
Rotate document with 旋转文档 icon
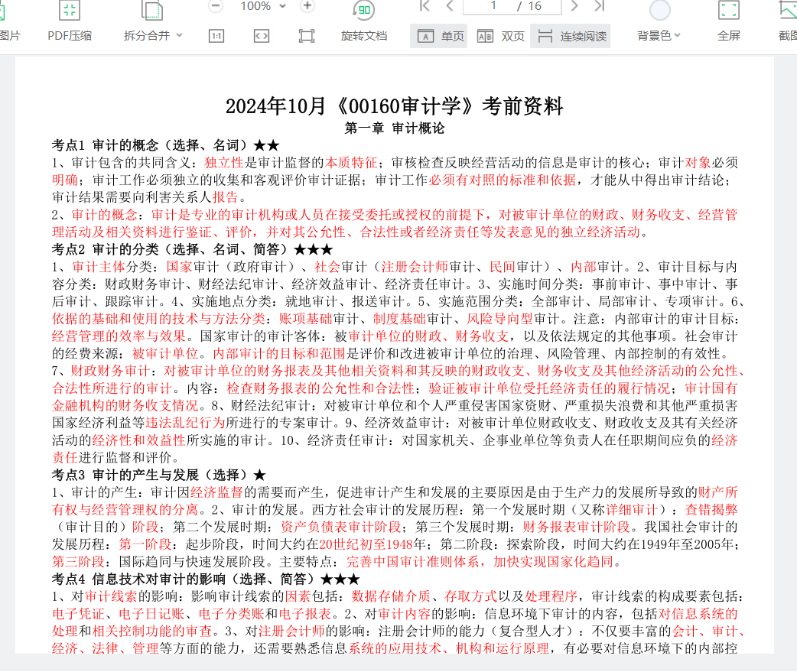(363, 10)
